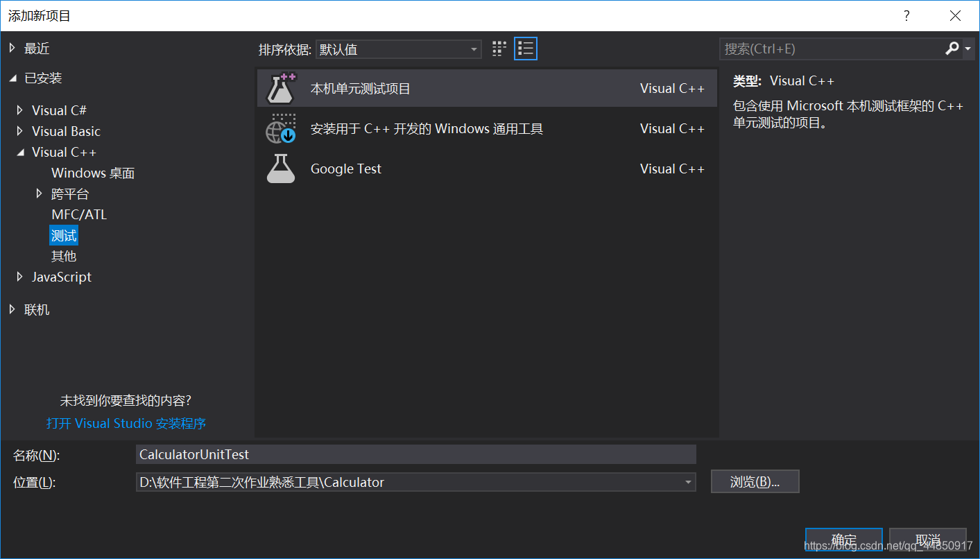Expand the 最近 section

[12, 48]
